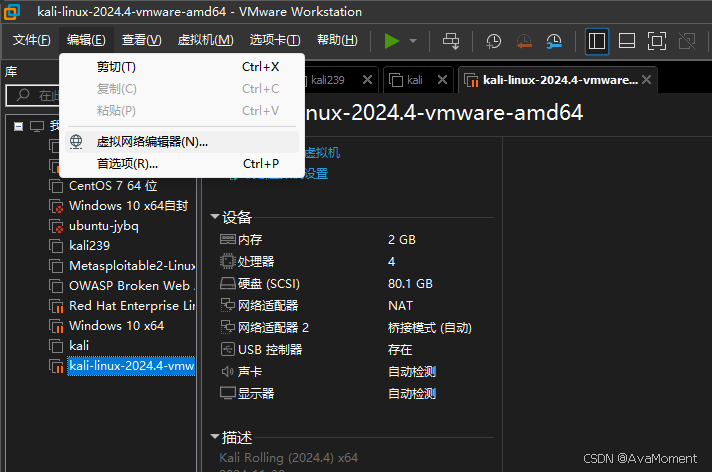Click the 桥接模式 (自动) value
This screenshot has height=472, width=712.
(x=430, y=328)
